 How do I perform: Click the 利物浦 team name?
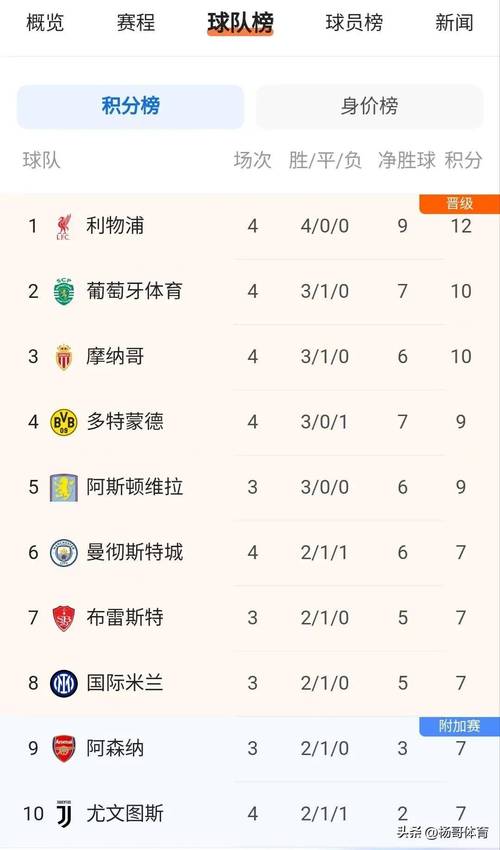tap(115, 226)
